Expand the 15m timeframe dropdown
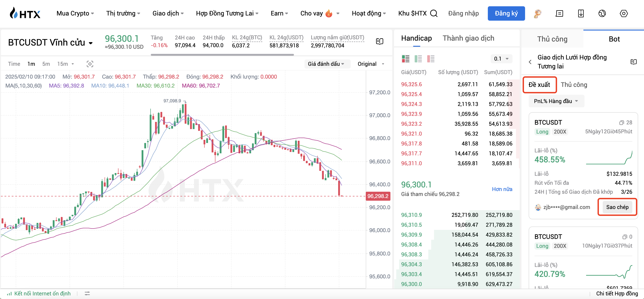644x299 pixels. coord(66,64)
